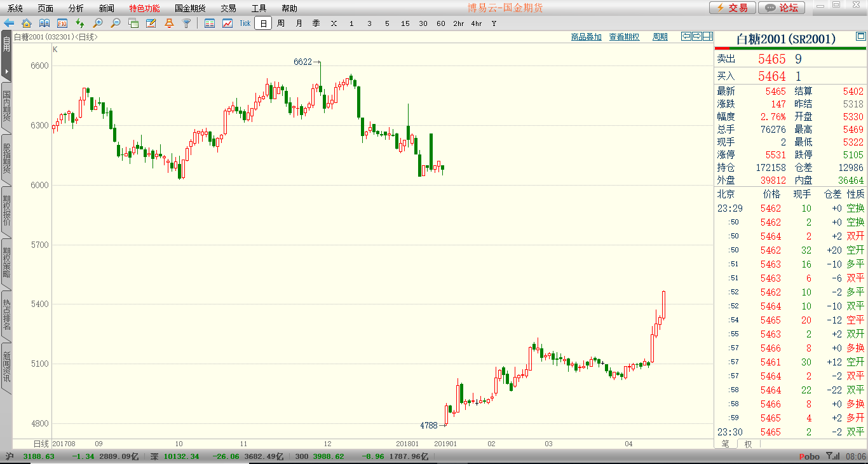Select the 15 minute period
The image size is (868, 464).
405,24
